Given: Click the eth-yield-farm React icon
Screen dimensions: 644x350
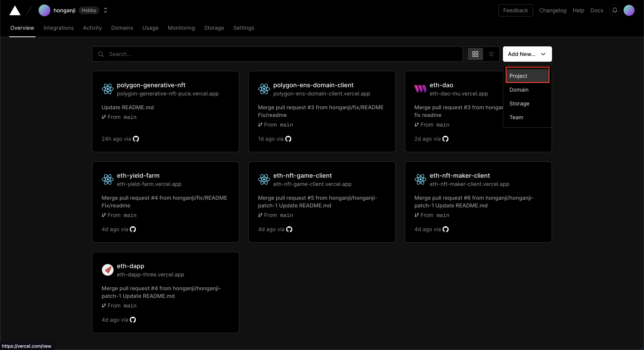Looking at the screenshot, I should (108, 179).
